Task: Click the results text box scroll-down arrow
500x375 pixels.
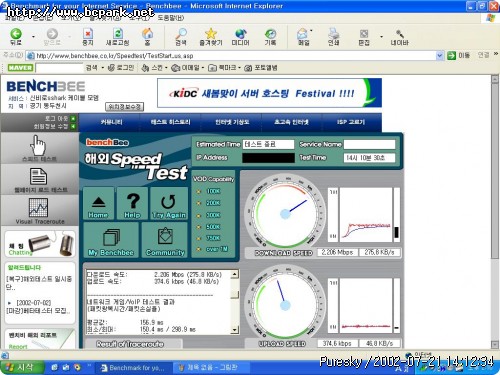Action: pos(235,330)
